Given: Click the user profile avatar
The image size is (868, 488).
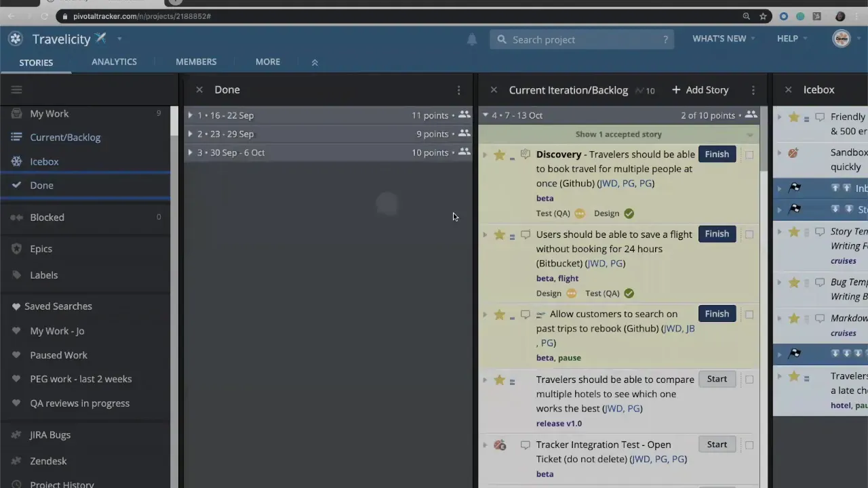Looking at the screenshot, I should point(841,39).
